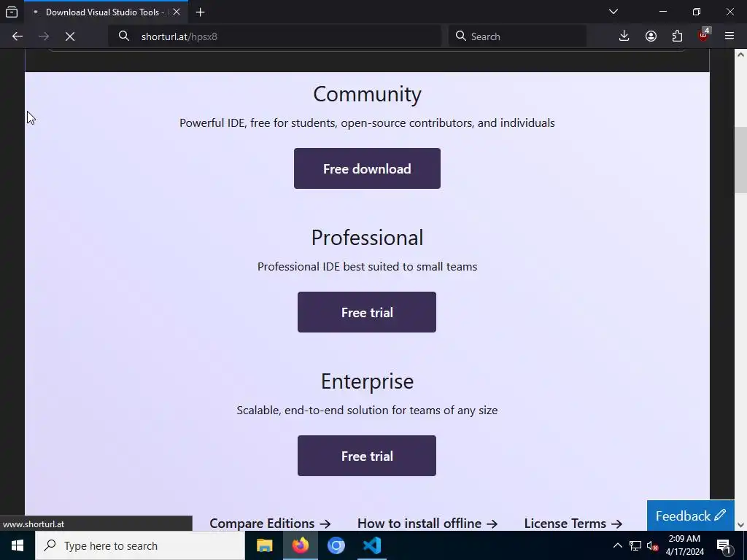
Task: Click the page vertical scrollbar thumb
Action: coord(740,160)
